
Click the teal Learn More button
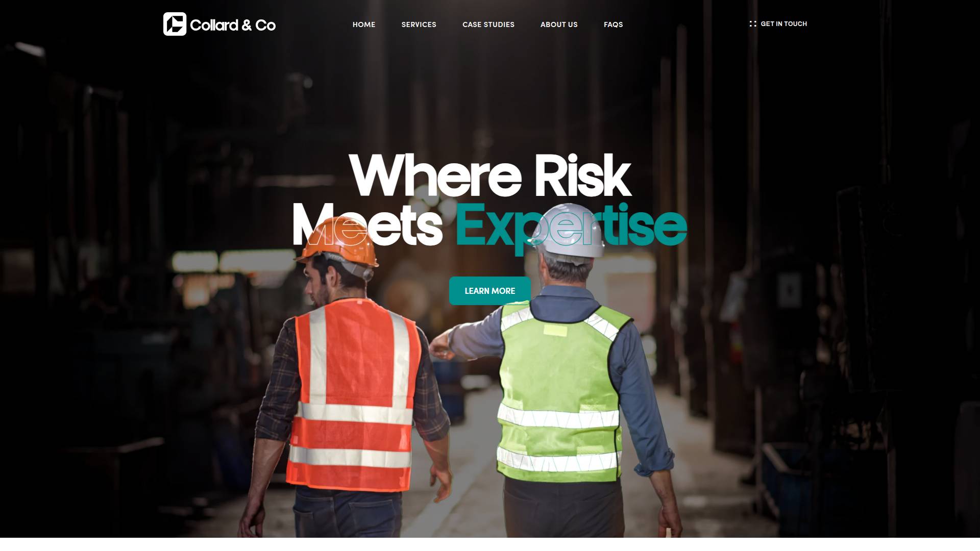click(x=490, y=291)
